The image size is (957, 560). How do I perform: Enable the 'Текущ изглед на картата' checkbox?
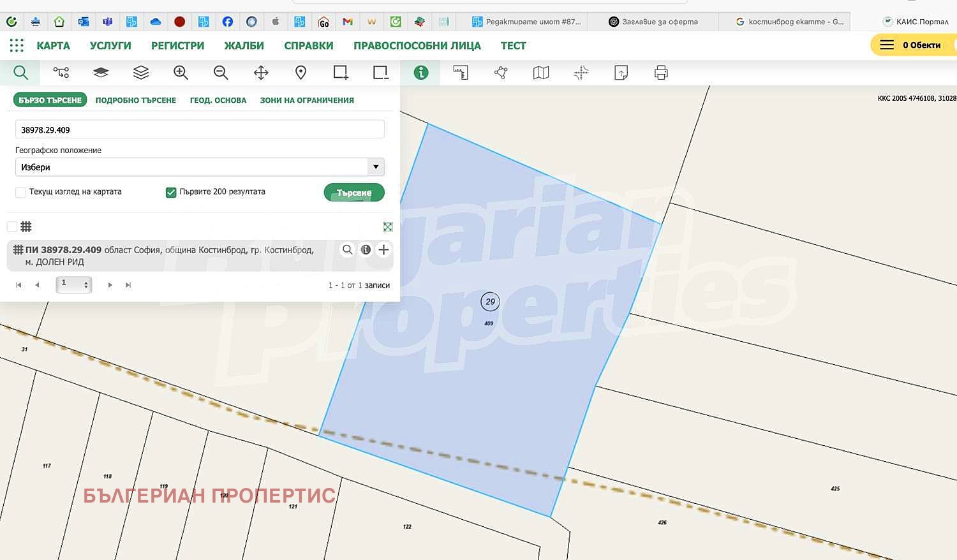click(21, 193)
